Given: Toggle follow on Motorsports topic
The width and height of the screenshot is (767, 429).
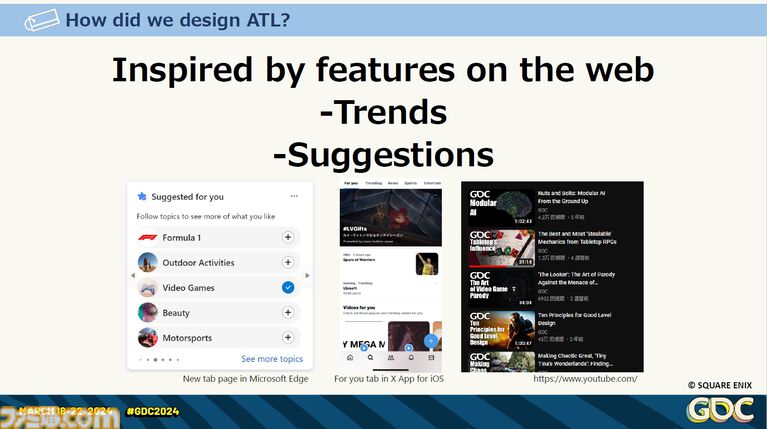Looking at the screenshot, I should [x=288, y=338].
